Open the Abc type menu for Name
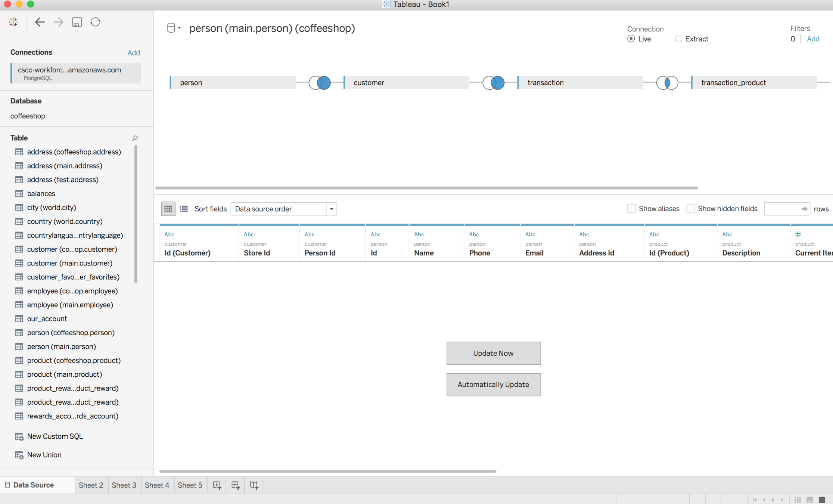 tap(419, 234)
